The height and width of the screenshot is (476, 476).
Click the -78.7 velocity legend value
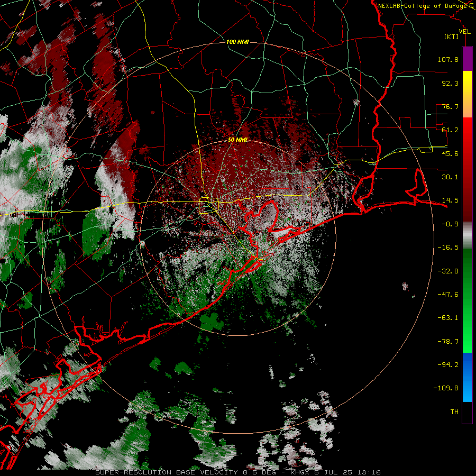click(448, 342)
